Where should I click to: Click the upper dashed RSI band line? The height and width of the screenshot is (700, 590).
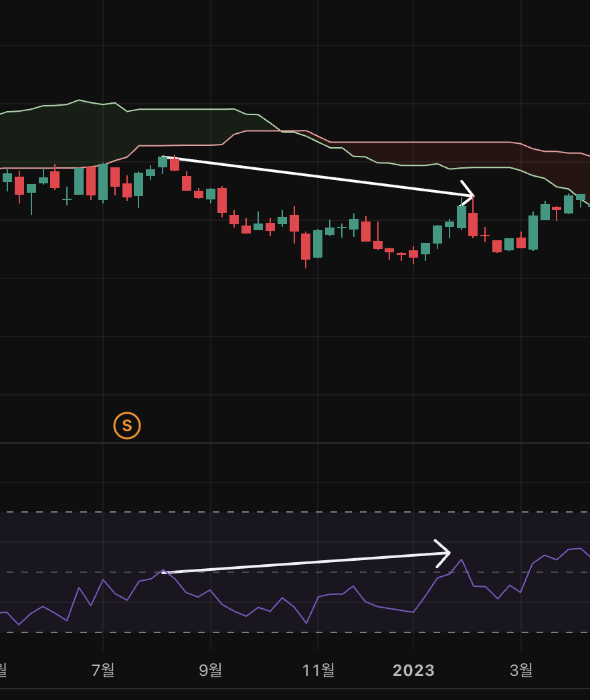point(268,512)
